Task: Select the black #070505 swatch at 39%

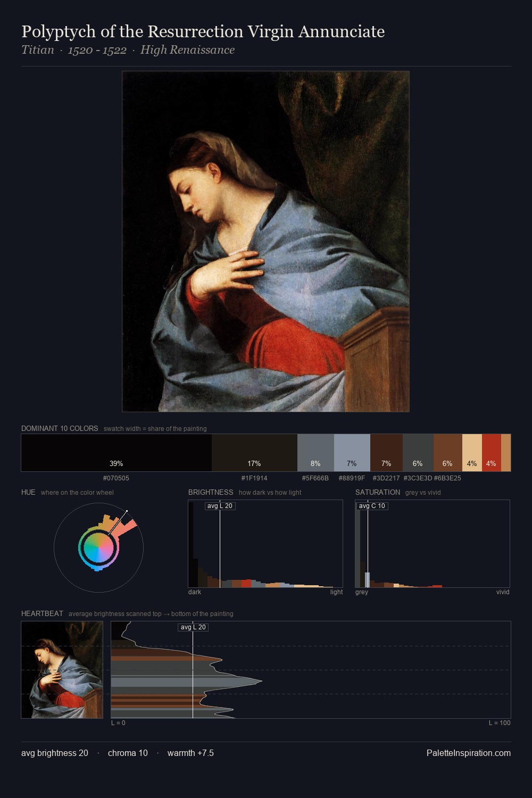Action: [117, 453]
